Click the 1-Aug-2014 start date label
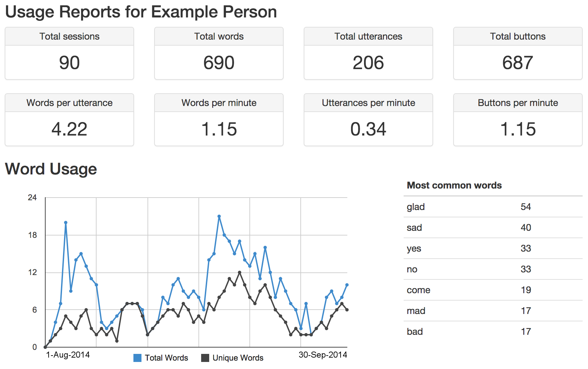The width and height of the screenshot is (588, 369). 68,355
